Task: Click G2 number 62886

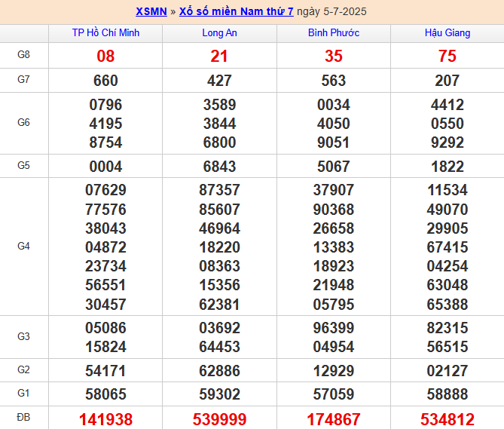Action: coord(219,371)
